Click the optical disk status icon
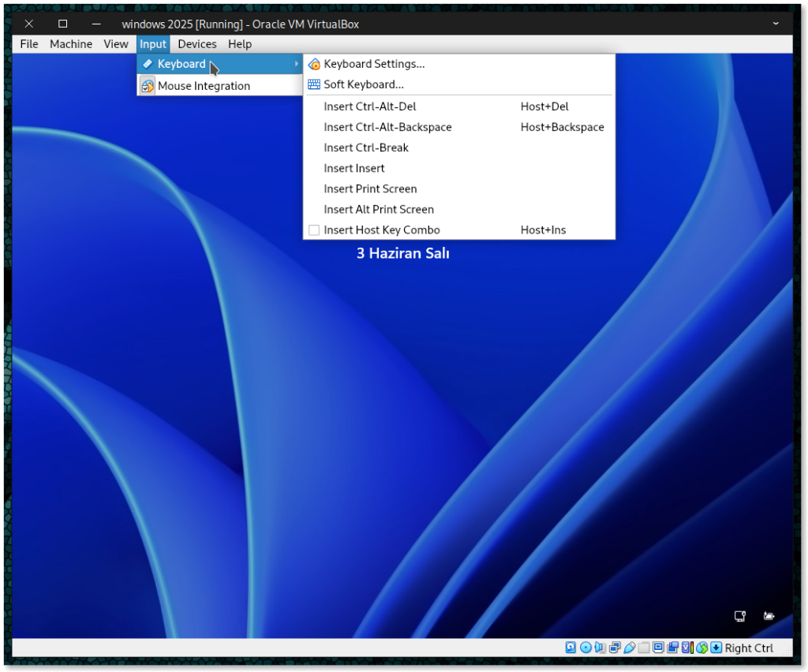808x672 pixels. tap(586, 648)
